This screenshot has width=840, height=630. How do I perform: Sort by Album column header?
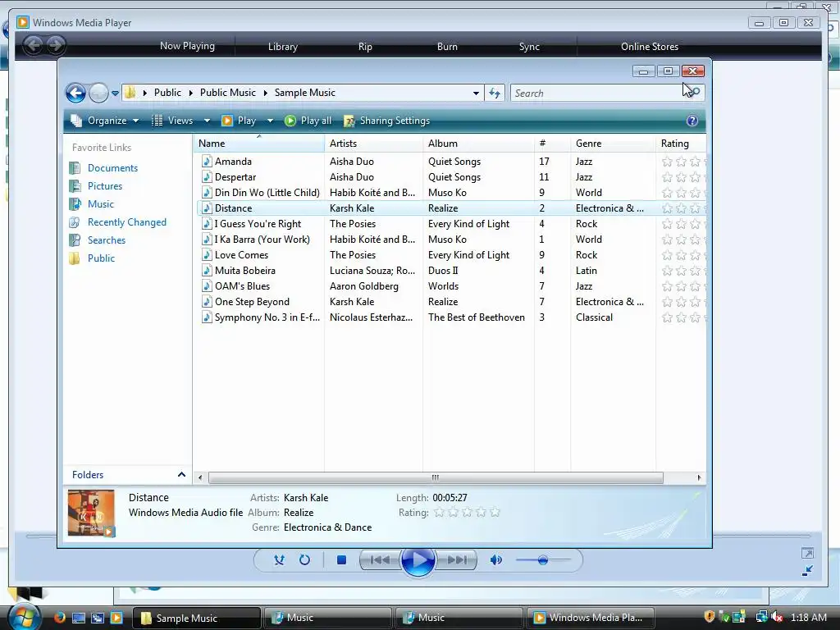click(x=478, y=143)
